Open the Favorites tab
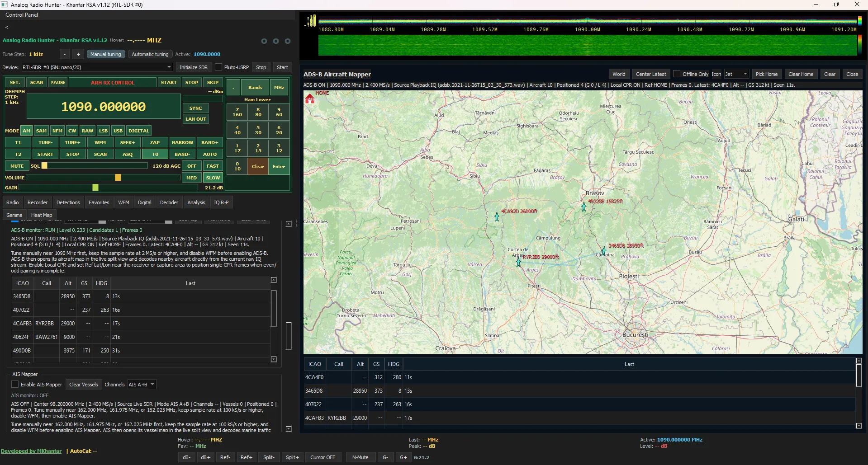 [x=99, y=202]
